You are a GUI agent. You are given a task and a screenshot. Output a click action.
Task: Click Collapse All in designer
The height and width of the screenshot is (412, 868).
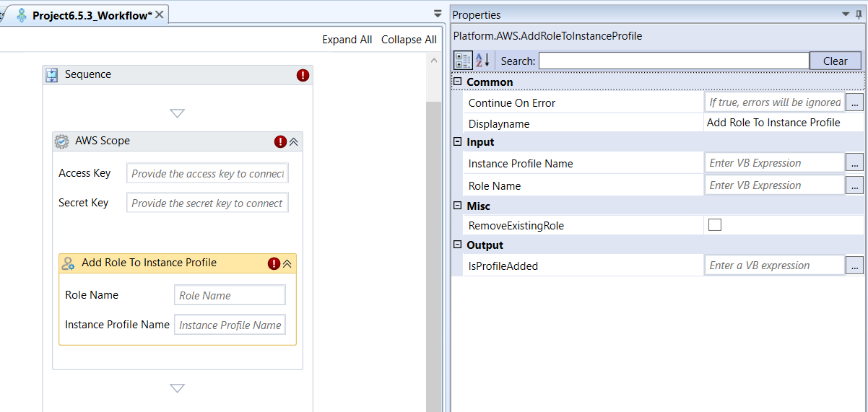pyautogui.click(x=409, y=40)
